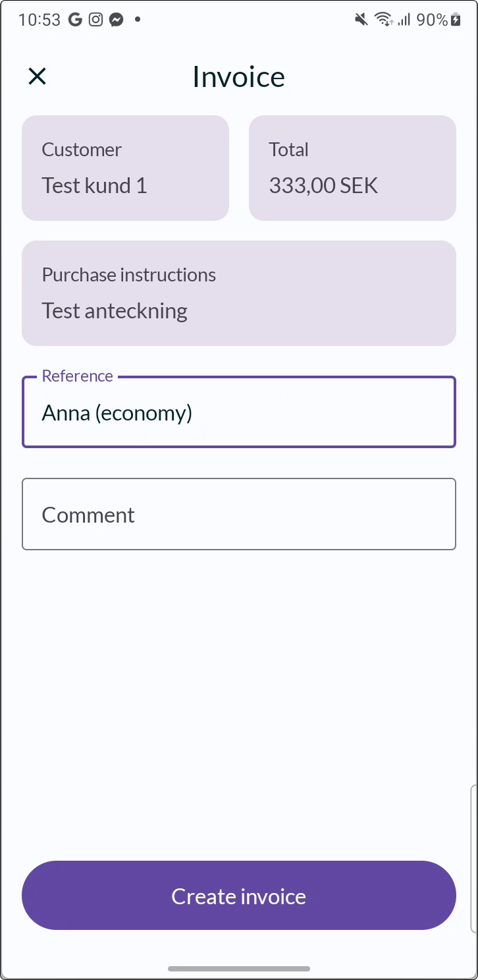Tap the home gesture bar at bottom
This screenshot has width=478, height=980.
click(239, 968)
